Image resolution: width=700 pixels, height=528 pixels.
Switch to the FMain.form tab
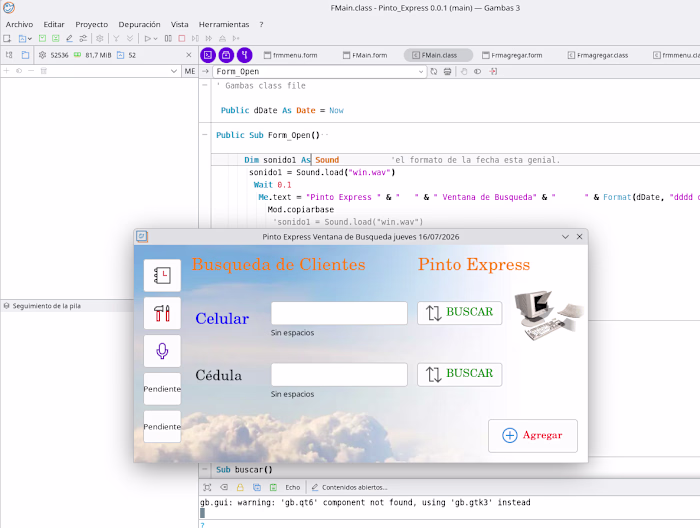coord(365,55)
